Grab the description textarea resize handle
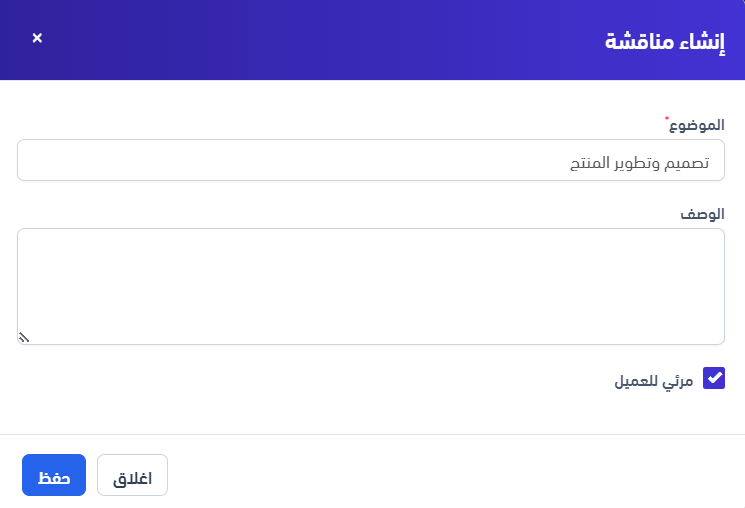Viewport: 745px width, 508px height. (24, 338)
